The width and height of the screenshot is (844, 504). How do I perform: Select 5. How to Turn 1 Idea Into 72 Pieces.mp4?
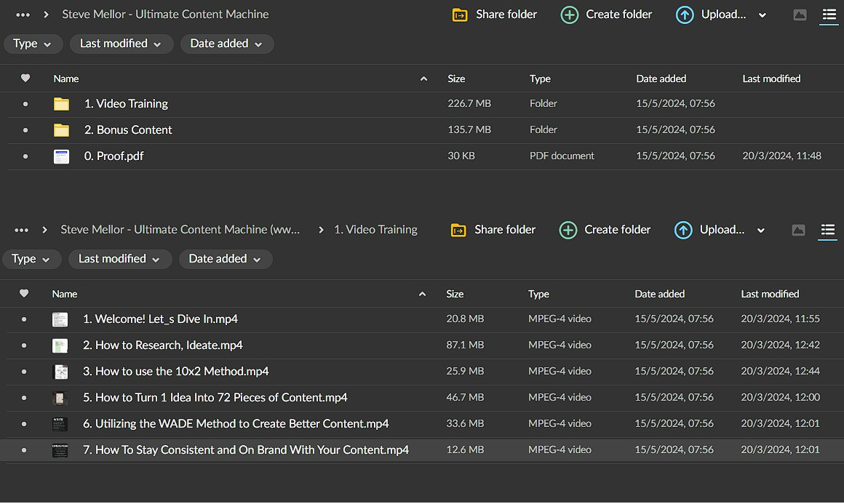click(x=215, y=398)
